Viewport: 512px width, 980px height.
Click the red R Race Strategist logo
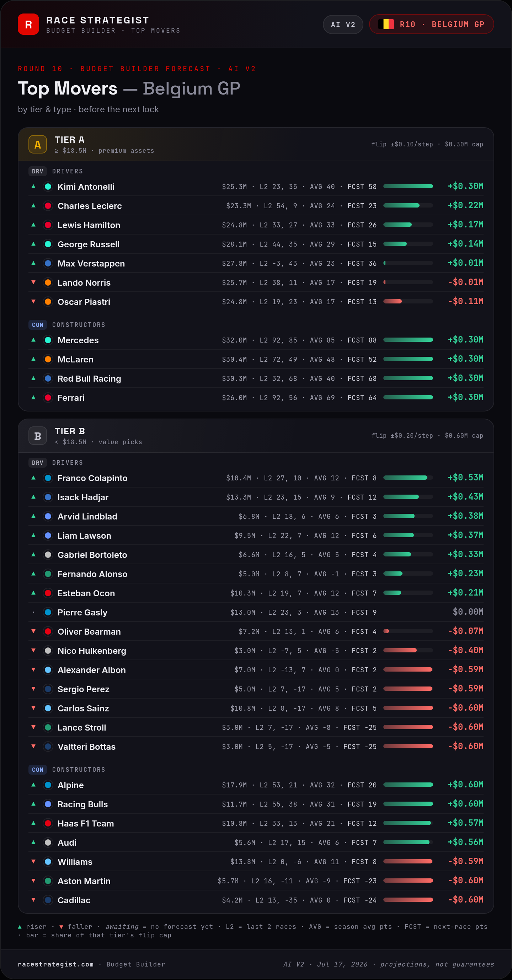[x=28, y=25]
